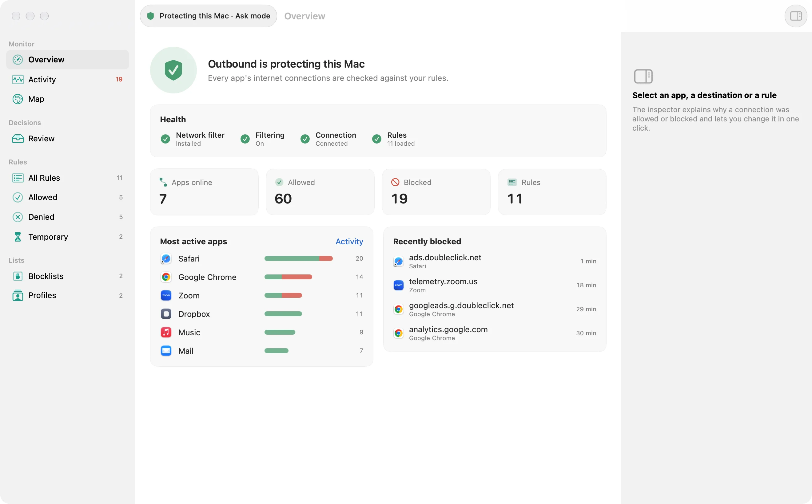Click the Activity badge count 19
The width and height of the screenshot is (812, 504).
pos(119,79)
